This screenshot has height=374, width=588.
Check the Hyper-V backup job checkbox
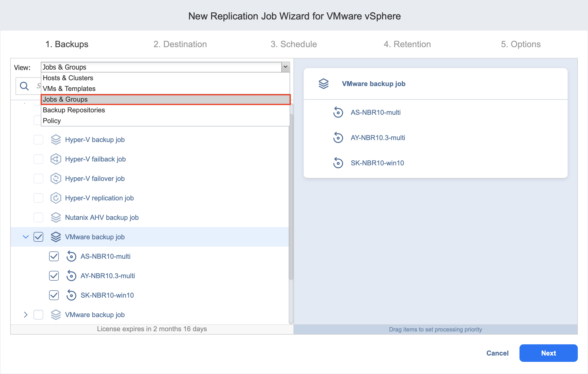click(x=38, y=140)
